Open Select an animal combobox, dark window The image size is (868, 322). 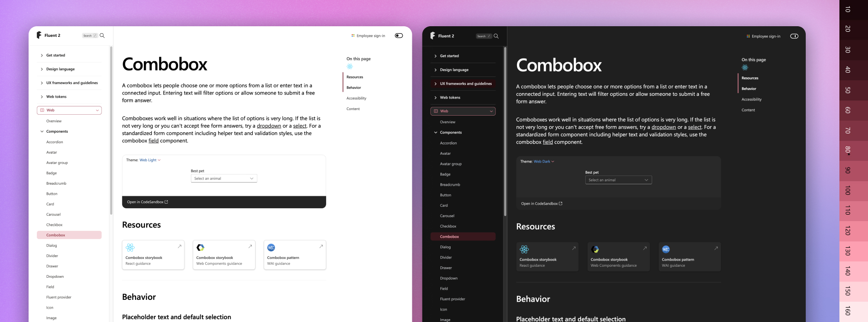click(x=618, y=180)
